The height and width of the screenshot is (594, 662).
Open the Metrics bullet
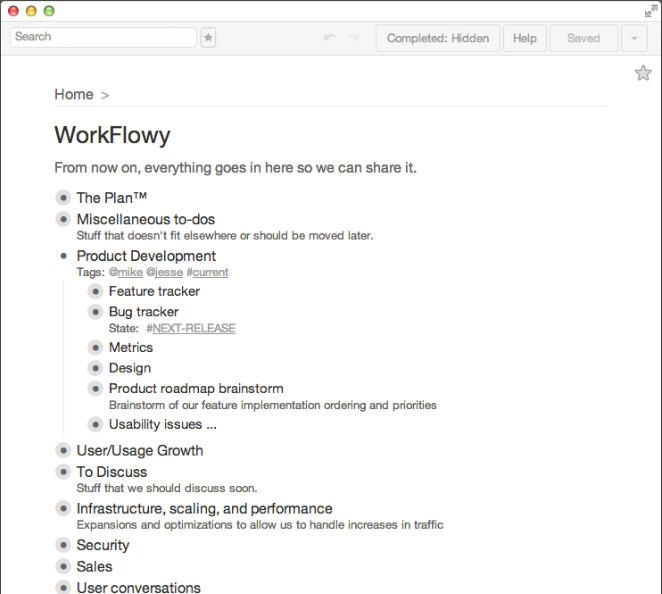tap(95, 347)
